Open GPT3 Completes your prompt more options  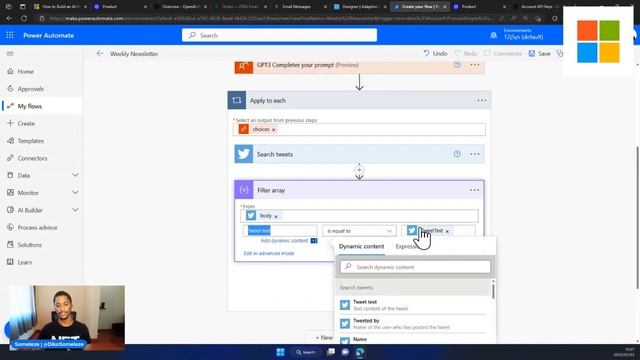tap(475, 65)
